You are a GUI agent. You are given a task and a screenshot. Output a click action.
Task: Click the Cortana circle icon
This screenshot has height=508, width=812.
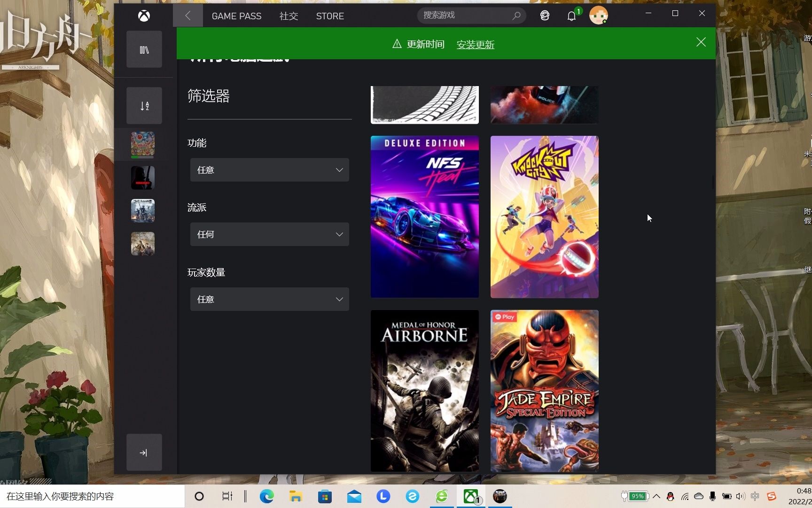point(199,496)
